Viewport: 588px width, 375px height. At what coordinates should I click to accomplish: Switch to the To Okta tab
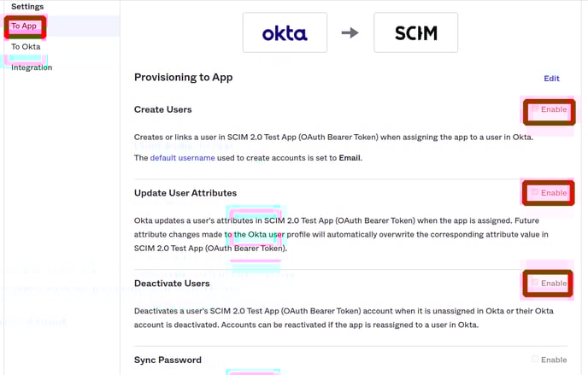click(x=26, y=46)
